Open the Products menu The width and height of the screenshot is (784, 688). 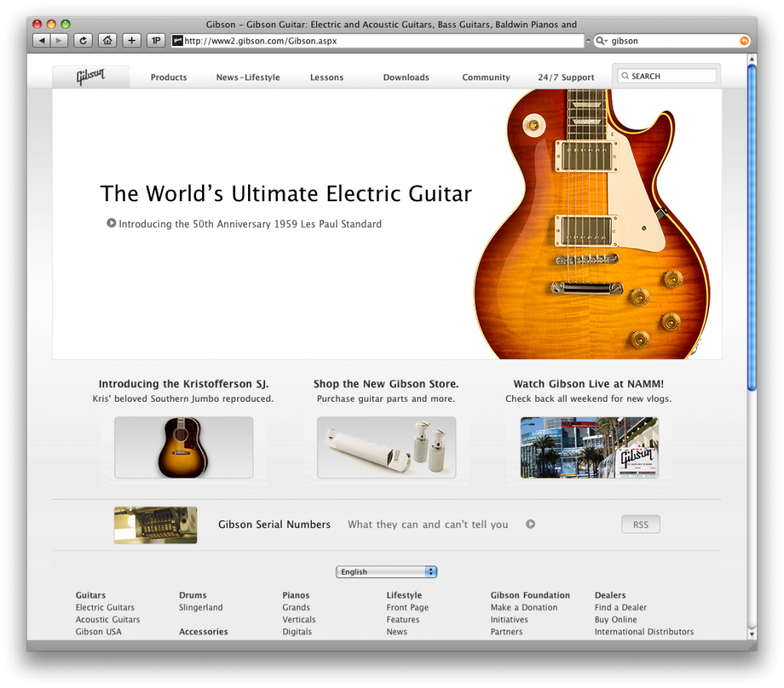[x=169, y=77]
